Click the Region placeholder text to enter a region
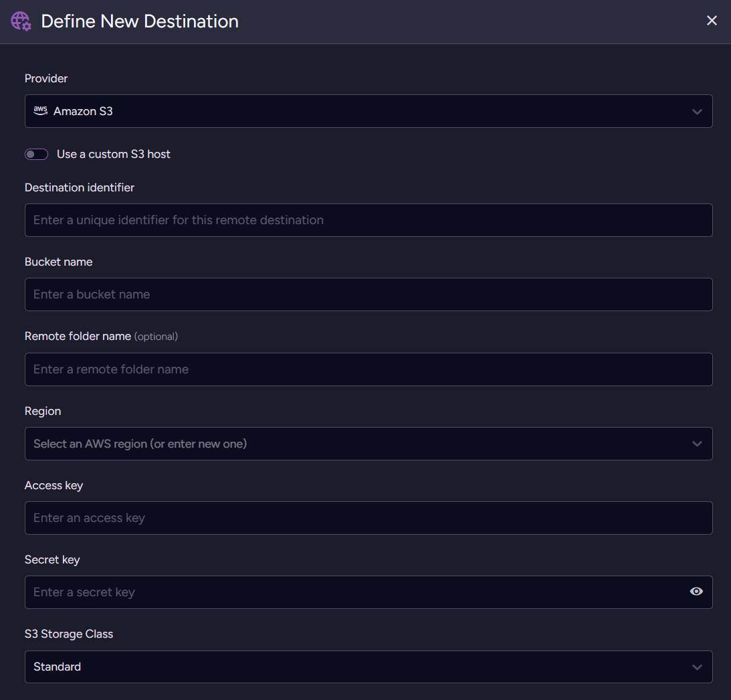The width and height of the screenshot is (731, 700). [x=140, y=444]
